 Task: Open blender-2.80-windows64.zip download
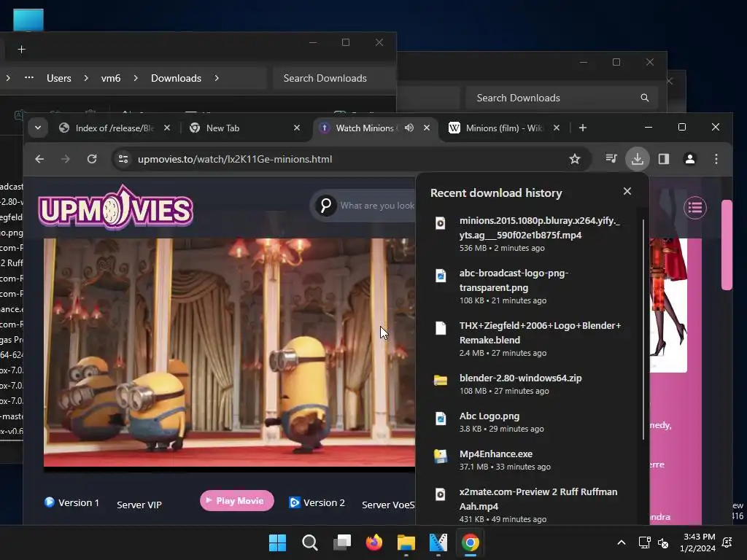coord(531,384)
